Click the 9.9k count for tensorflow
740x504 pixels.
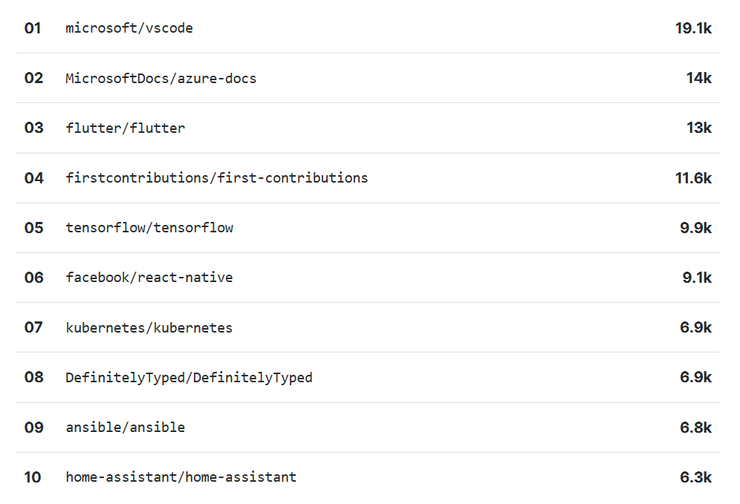coord(695,228)
